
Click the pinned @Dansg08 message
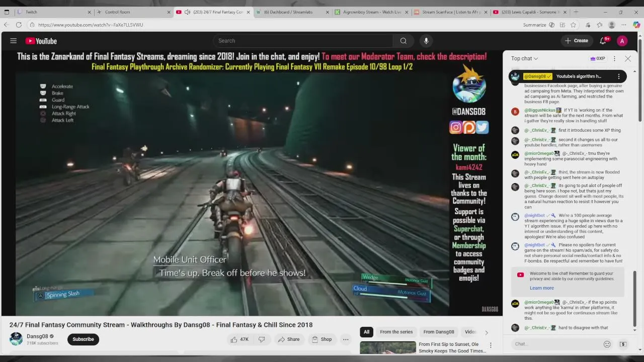pos(567,76)
